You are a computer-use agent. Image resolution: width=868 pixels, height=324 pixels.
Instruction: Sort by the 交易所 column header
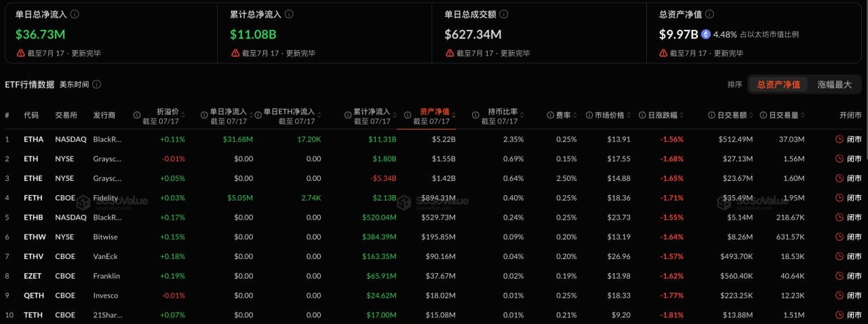click(x=66, y=115)
